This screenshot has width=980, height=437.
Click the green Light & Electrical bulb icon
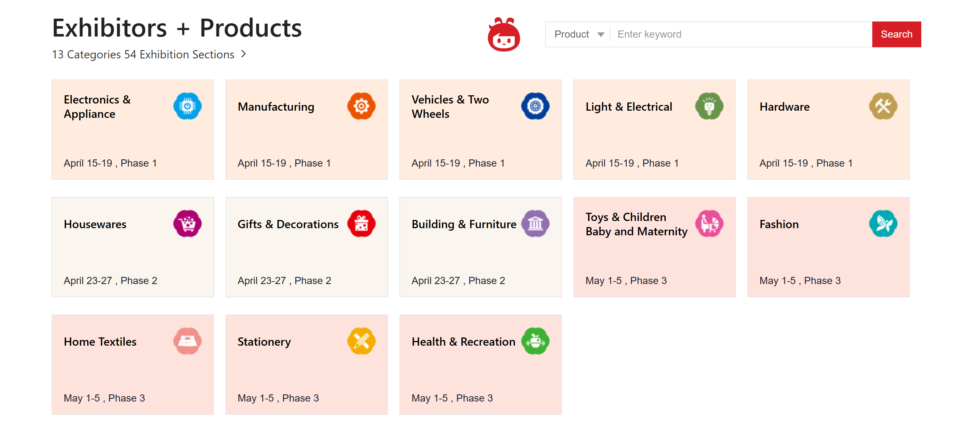pyautogui.click(x=709, y=106)
